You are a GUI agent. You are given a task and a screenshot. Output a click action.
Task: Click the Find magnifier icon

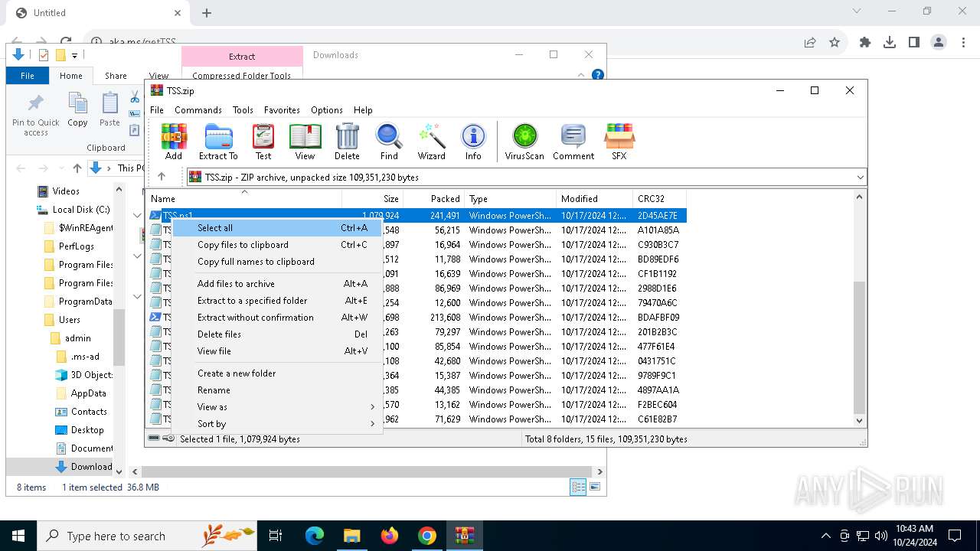click(389, 142)
